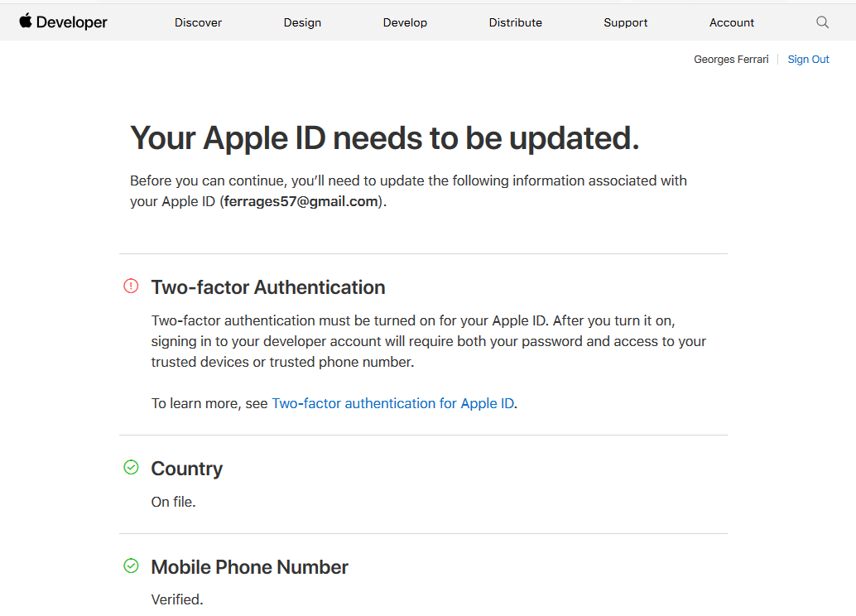Open the Design menu
The width and height of the screenshot is (856, 616).
302,22
